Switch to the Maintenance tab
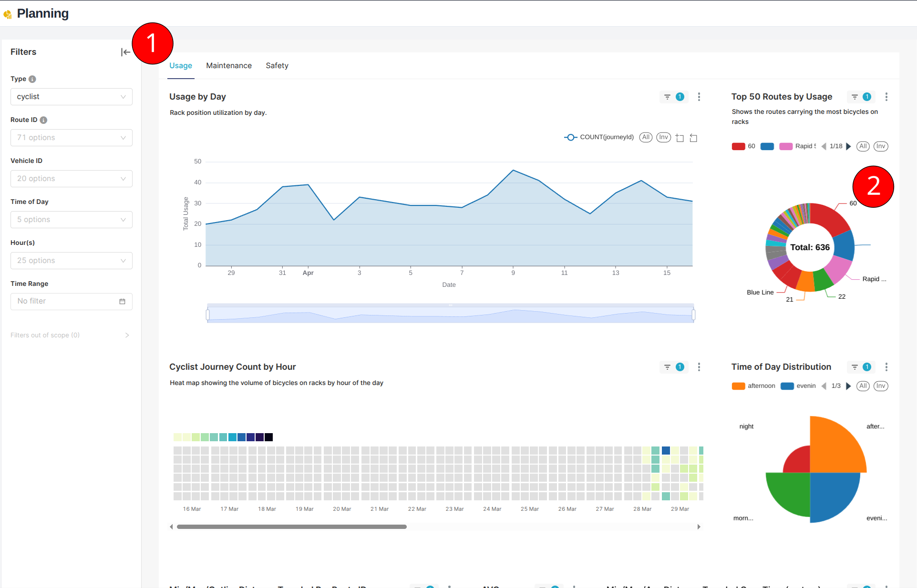 pos(229,65)
